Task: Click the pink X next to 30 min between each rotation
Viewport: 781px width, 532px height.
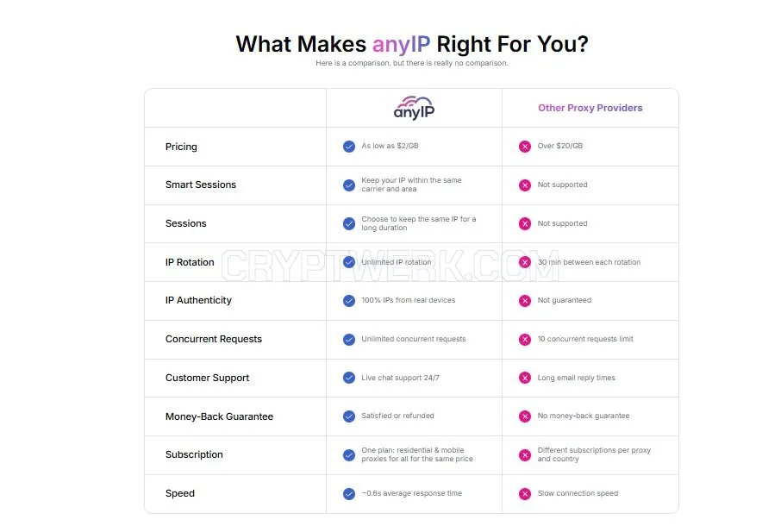Action: tap(525, 262)
